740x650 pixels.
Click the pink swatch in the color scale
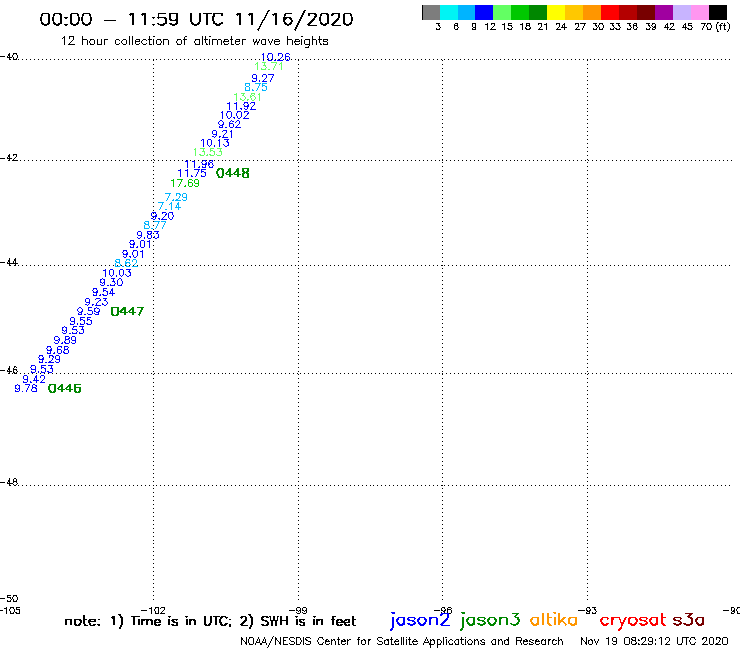click(700, 12)
